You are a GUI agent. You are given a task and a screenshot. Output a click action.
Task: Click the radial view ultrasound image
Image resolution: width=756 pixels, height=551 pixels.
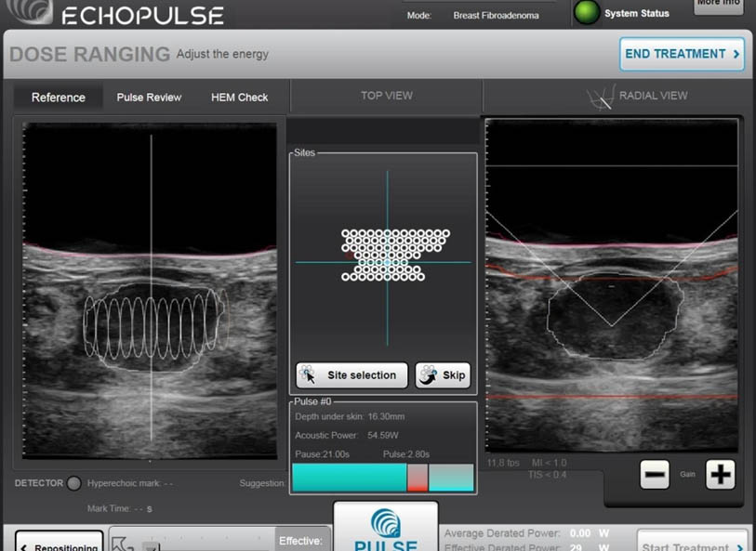click(611, 285)
